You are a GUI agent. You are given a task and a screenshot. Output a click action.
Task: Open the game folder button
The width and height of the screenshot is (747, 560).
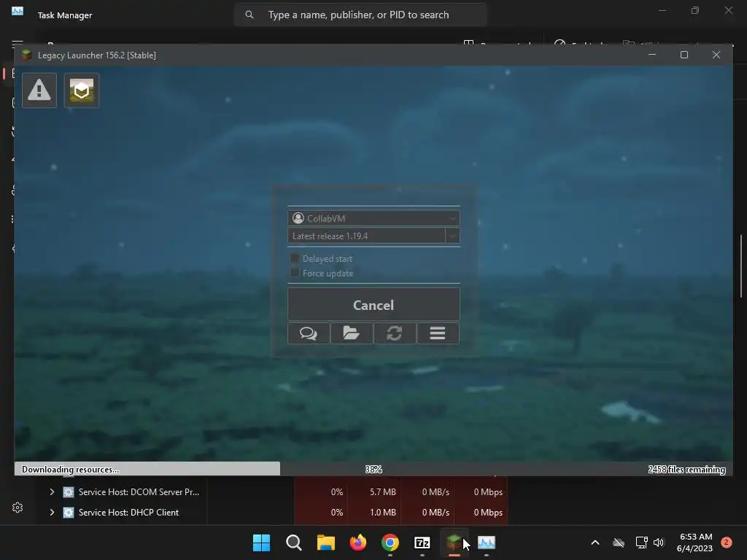point(352,332)
